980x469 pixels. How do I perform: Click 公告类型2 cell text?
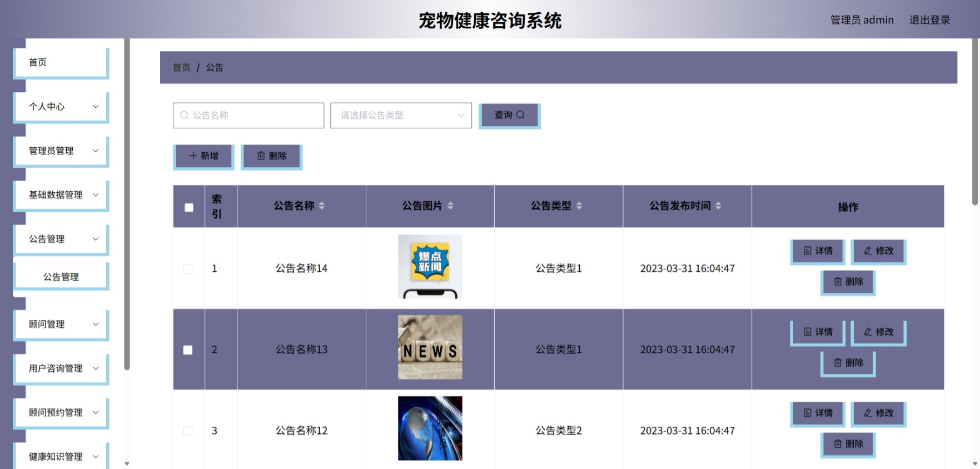(x=559, y=431)
